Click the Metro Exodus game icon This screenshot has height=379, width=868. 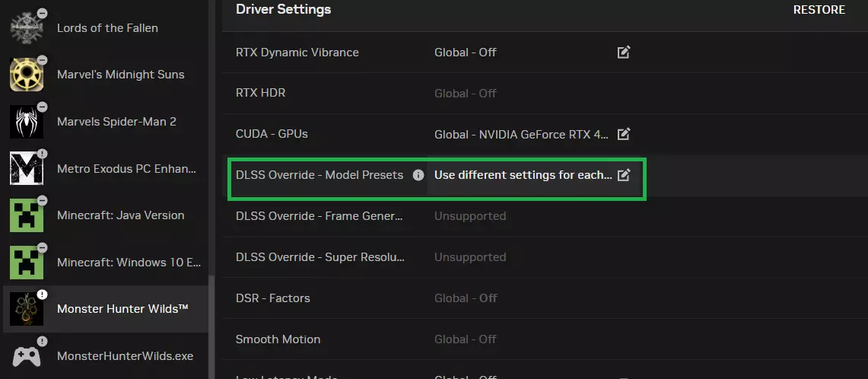click(27, 168)
